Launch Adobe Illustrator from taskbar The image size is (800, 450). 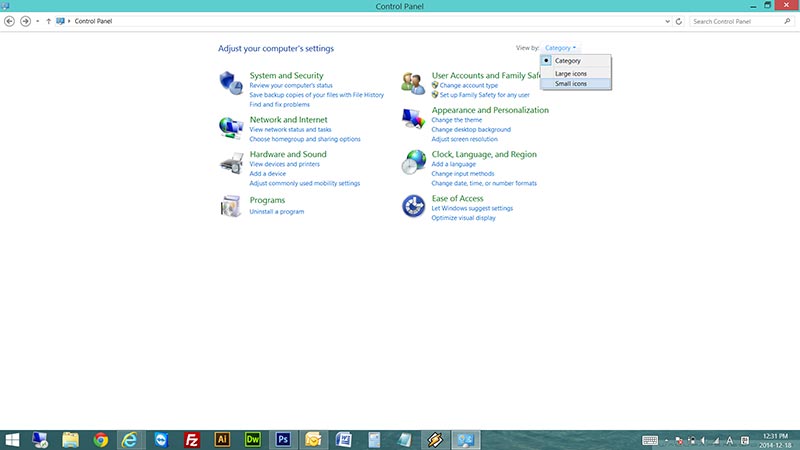point(222,439)
